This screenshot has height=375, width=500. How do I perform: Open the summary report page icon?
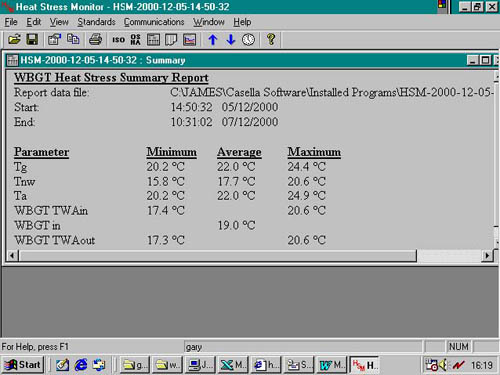171,40
